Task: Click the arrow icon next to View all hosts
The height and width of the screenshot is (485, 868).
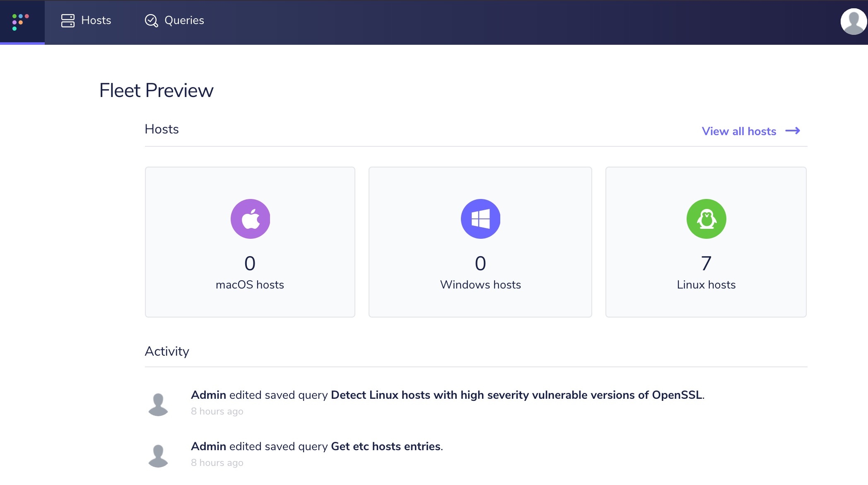Action: (793, 131)
